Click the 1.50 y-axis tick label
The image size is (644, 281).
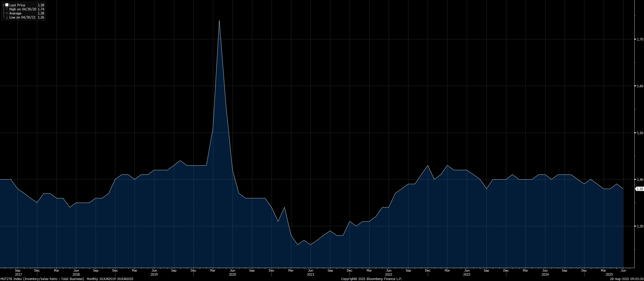point(640,133)
